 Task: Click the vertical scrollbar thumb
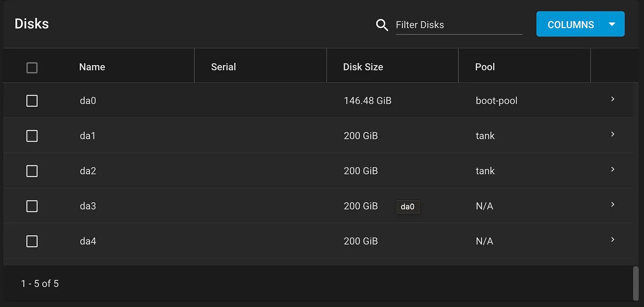[636, 283]
